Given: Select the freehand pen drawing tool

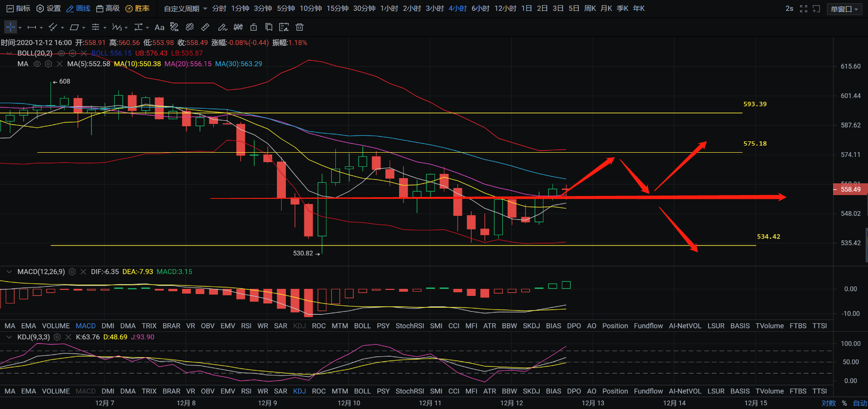Looking at the screenshot, I should (x=222, y=27).
